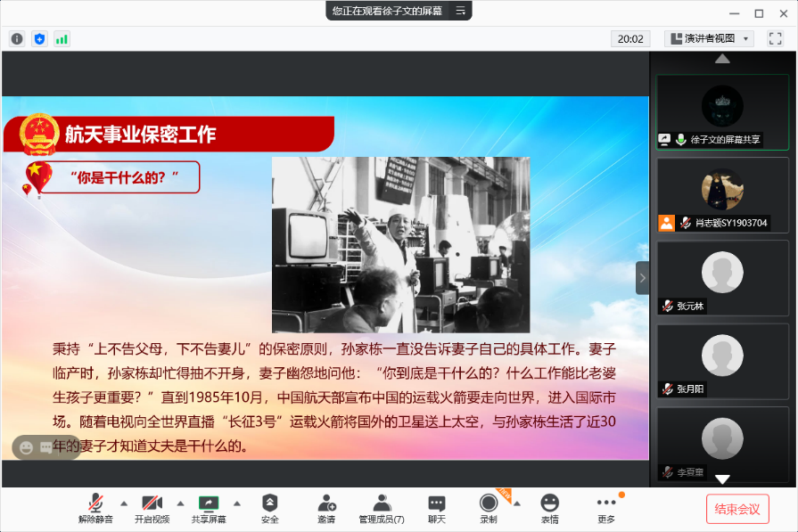
Task: Open the More (更多) menu
Action: click(606, 508)
